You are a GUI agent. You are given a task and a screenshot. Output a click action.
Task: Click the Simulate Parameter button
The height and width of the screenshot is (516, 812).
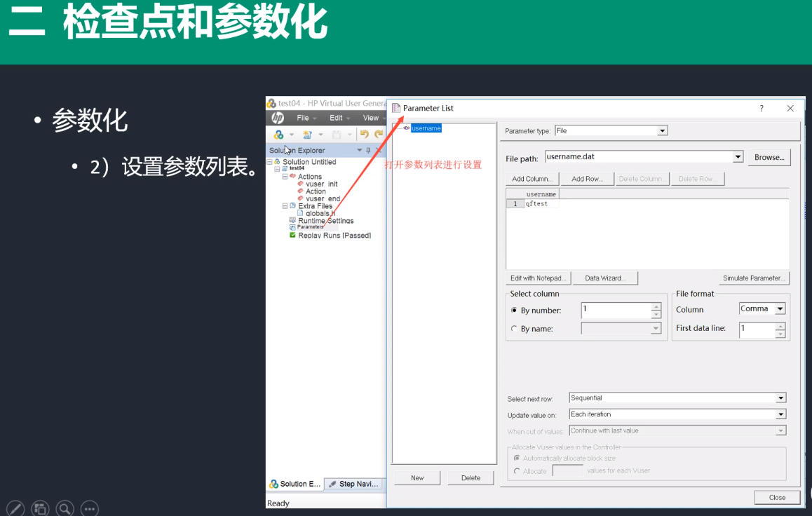tap(754, 278)
